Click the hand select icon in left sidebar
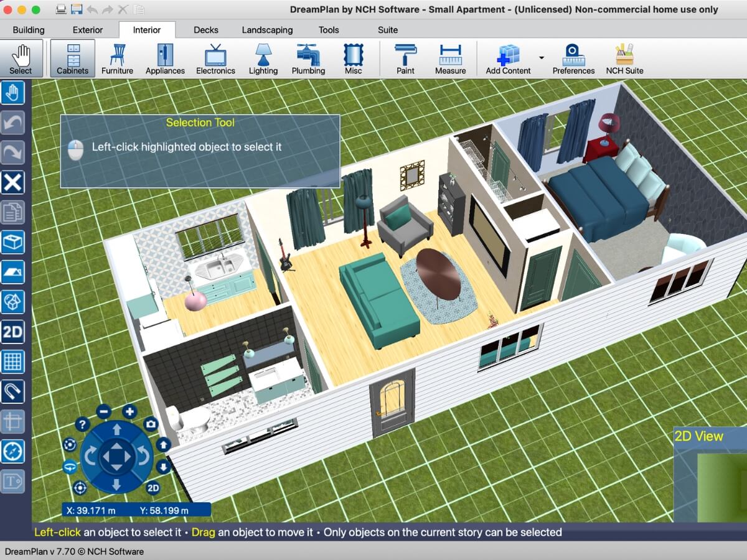The width and height of the screenshot is (747, 560). click(13, 93)
